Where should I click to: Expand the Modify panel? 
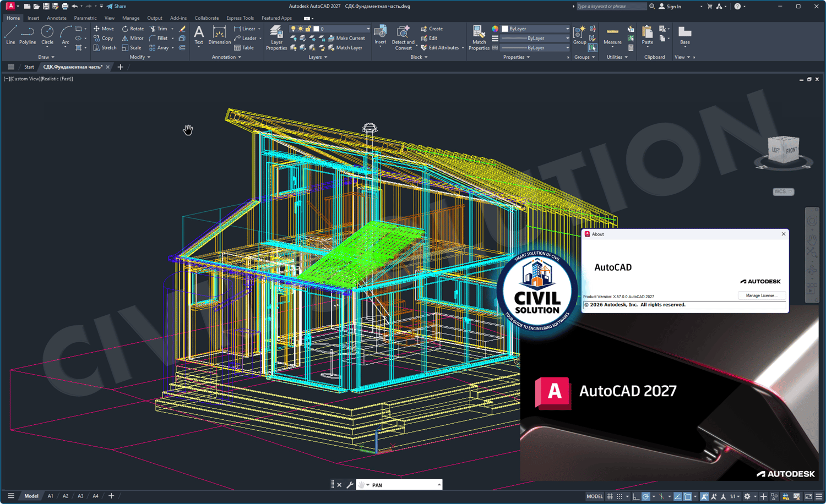[140, 57]
